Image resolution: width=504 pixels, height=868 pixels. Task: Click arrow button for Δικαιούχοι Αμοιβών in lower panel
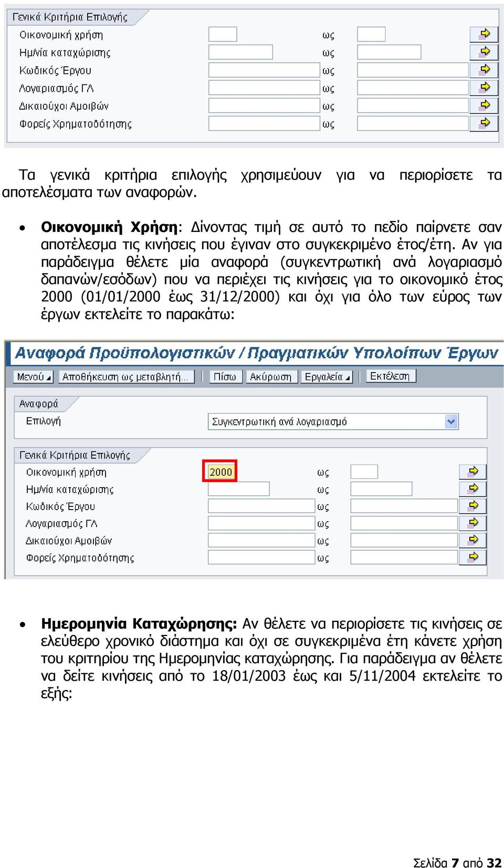473,541
